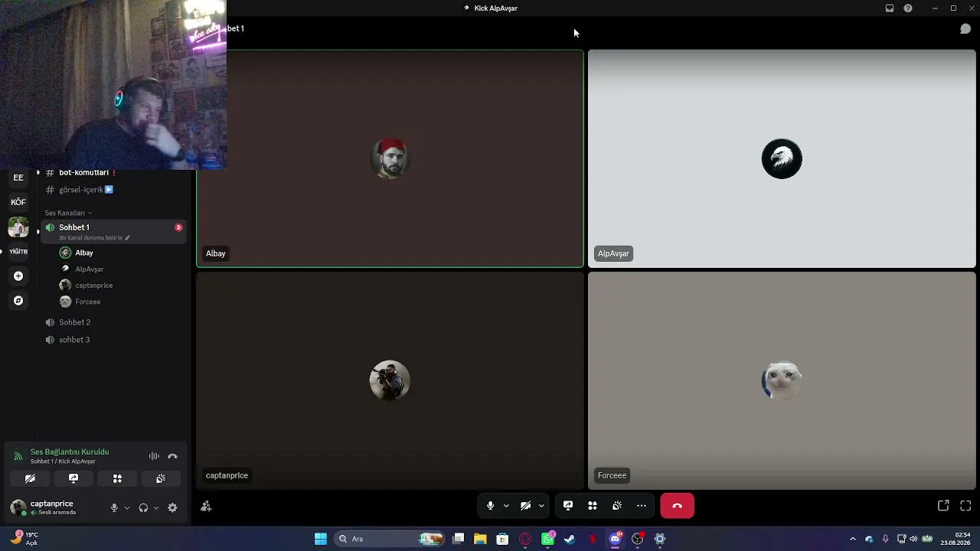The image size is (980, 551).
Task: Turn on camera in the call control bar
Action: 526,506
